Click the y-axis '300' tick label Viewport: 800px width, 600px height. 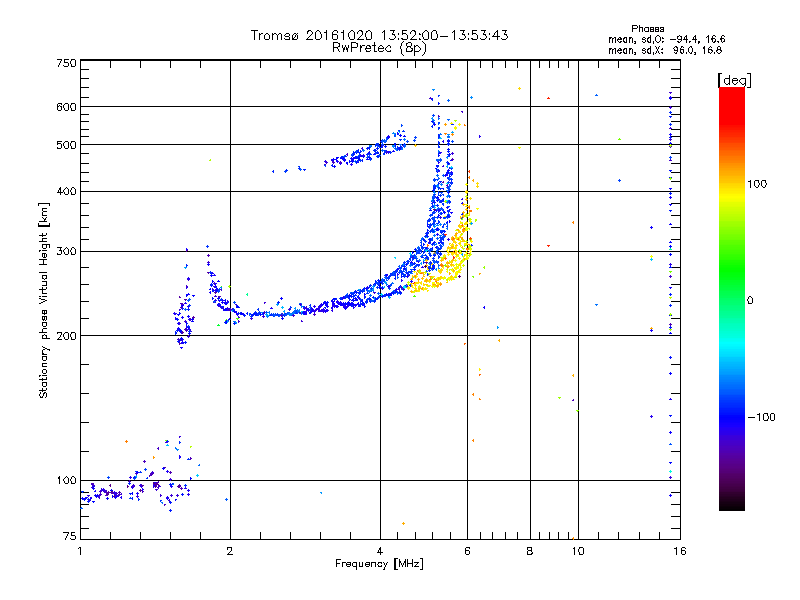pyautogui.click(x=66, y=251)
